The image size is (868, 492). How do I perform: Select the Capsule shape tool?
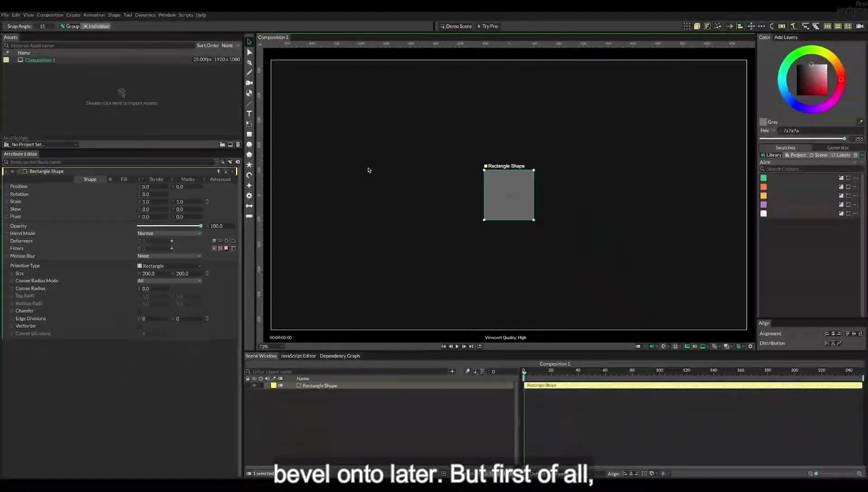(x=249, y=216)
